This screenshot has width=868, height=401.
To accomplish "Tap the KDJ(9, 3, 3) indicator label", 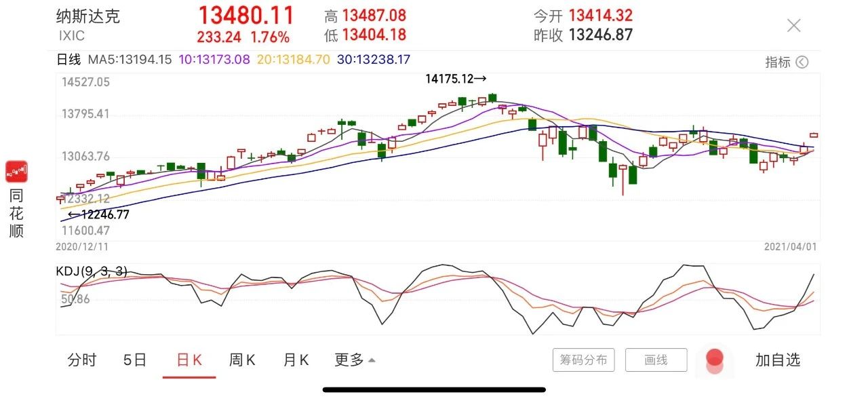I will [92, 271].
